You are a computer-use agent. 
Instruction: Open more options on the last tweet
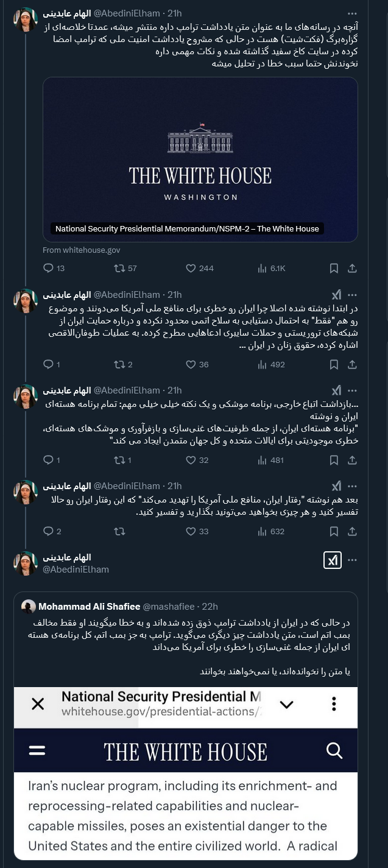tap(352, 560)
